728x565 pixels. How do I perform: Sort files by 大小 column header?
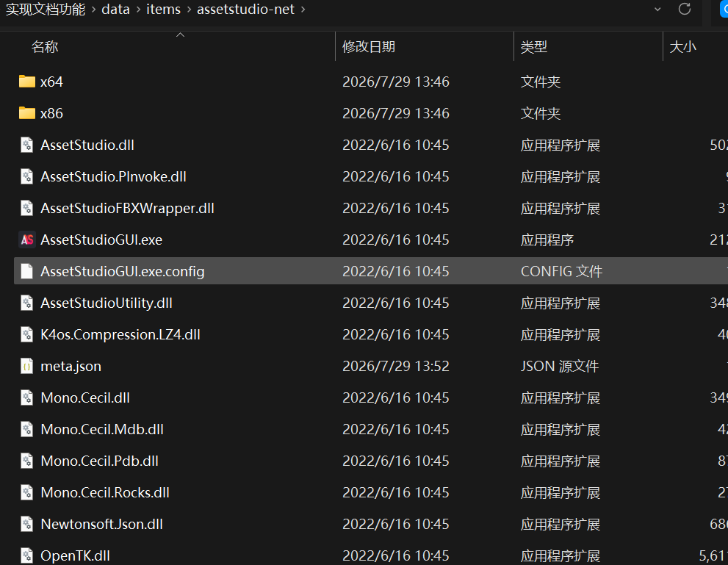[683, 47]
